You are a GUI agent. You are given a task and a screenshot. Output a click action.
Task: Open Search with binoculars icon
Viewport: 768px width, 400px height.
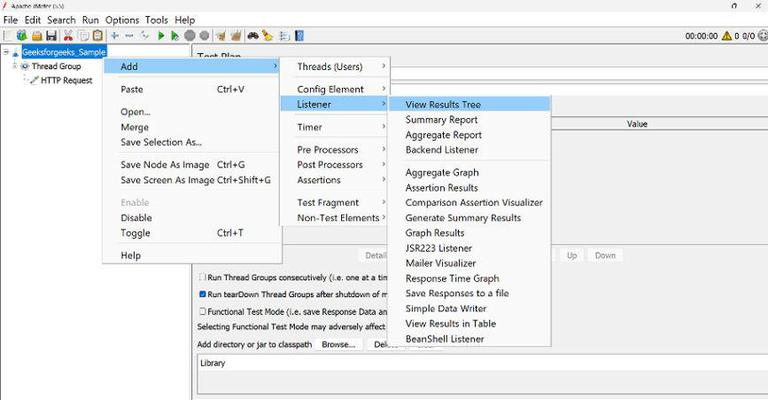(253, 35)
